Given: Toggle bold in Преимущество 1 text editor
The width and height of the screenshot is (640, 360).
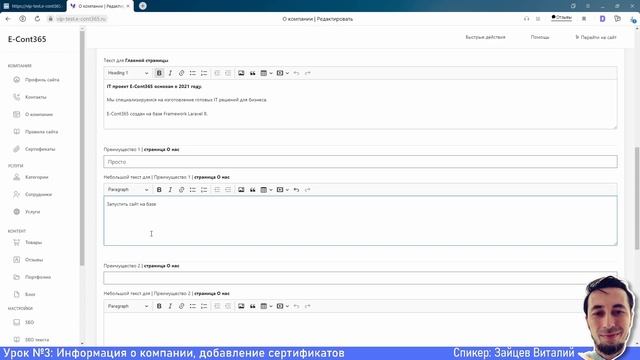Looking at the screenshot, I should [x=159, y=190].
